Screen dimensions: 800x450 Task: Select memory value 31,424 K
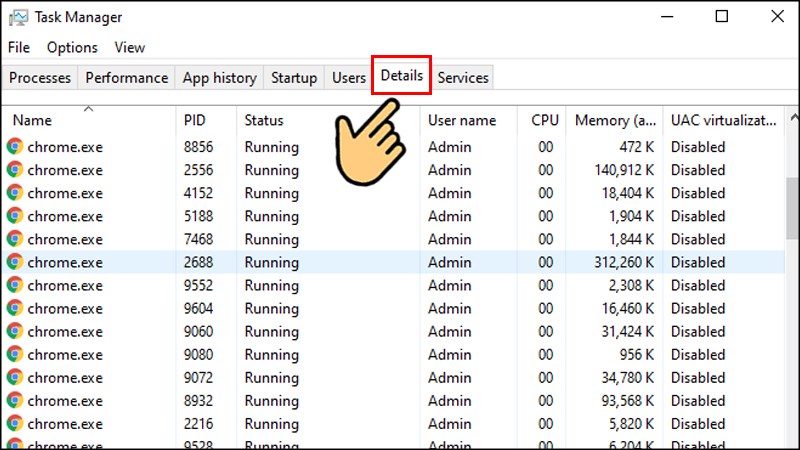628,332
